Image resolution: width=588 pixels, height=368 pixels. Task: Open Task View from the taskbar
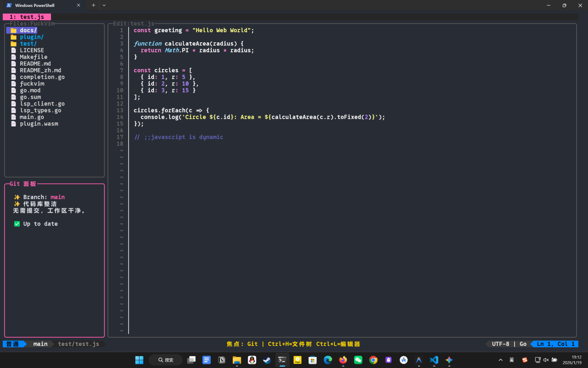point(192,360)
